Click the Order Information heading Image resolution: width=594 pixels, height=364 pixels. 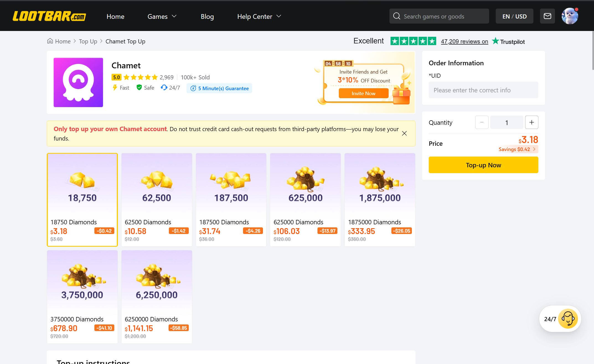point(456,63)
